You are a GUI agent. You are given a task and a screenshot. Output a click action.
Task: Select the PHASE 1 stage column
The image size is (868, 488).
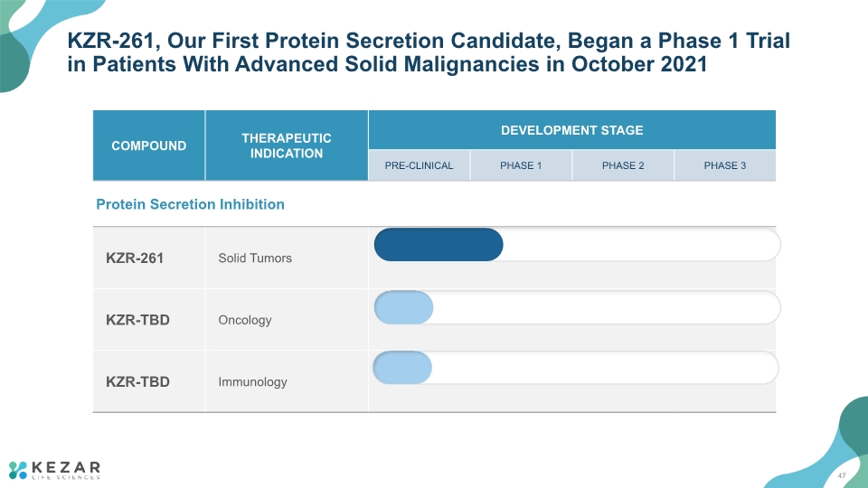521,165
